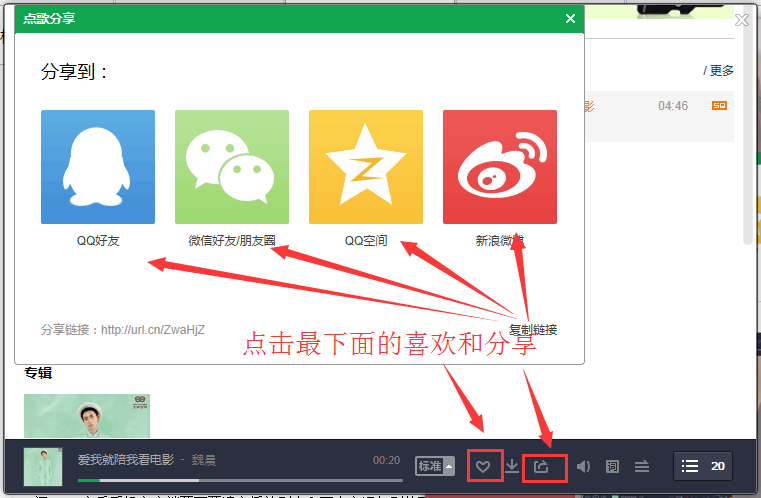Download the current song
Screen dimensions: 761x498
(512, 466)
